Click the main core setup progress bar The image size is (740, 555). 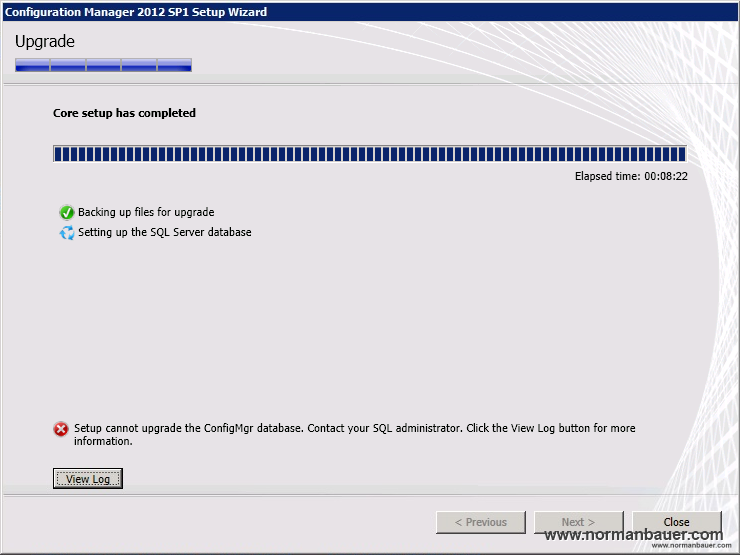369,153
